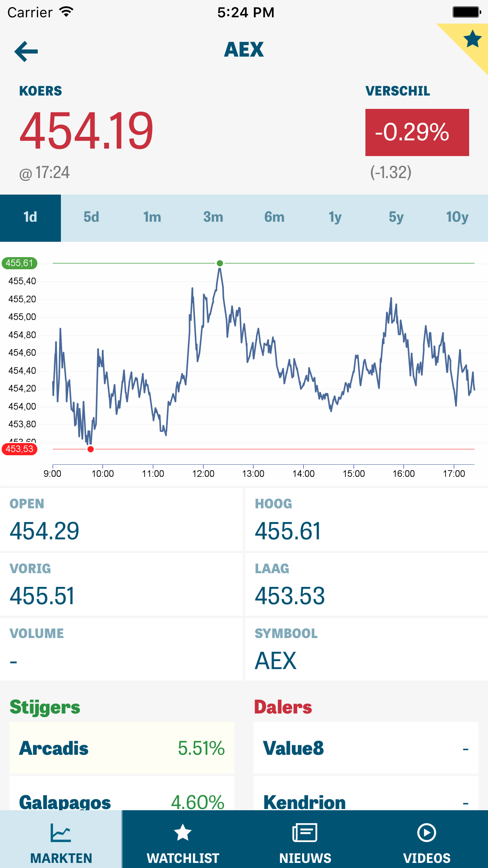Image resolution: width=488 pixels, height=868 pixels.
Task: Switch chart to 1m range
Action: point(152,217)
